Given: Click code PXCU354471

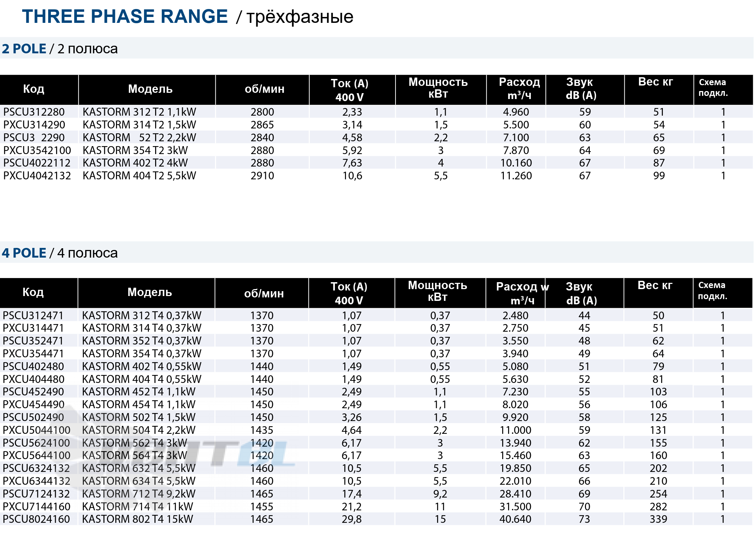Looking at the screenshot, I should tap(33, 353).
